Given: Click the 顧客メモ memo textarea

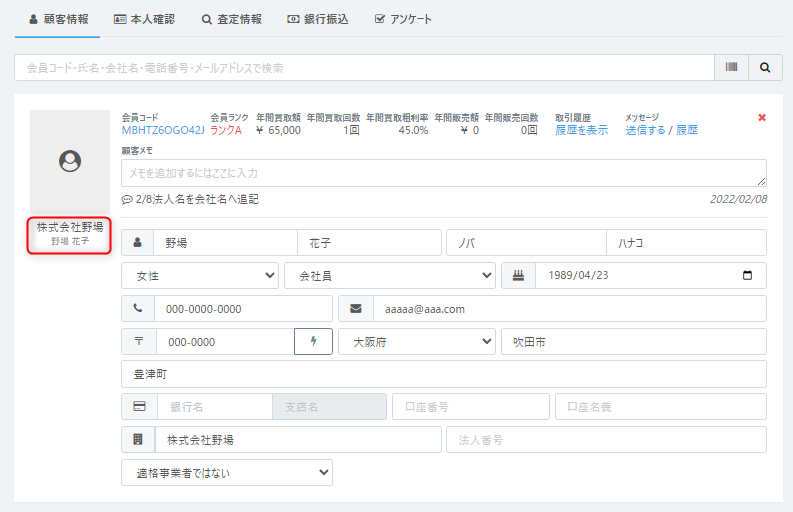Looking at the screenshot, I should [444, 173].
